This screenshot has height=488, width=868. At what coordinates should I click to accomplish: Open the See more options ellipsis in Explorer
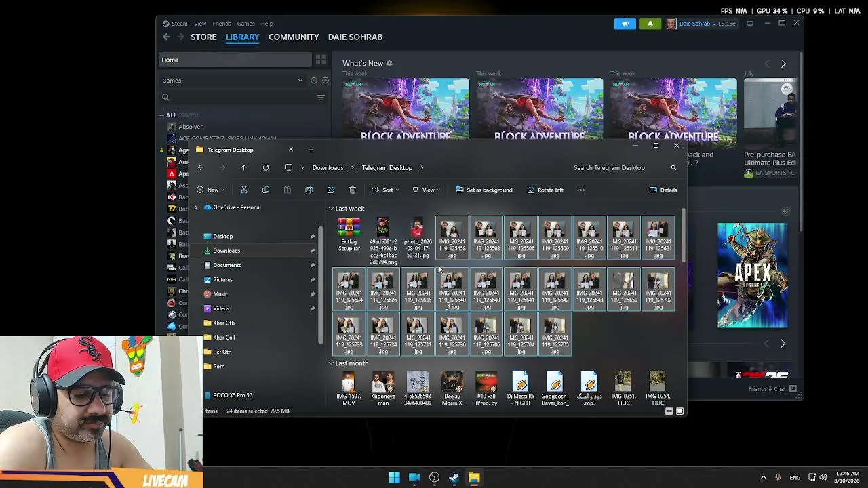click(x=580, y=190)
